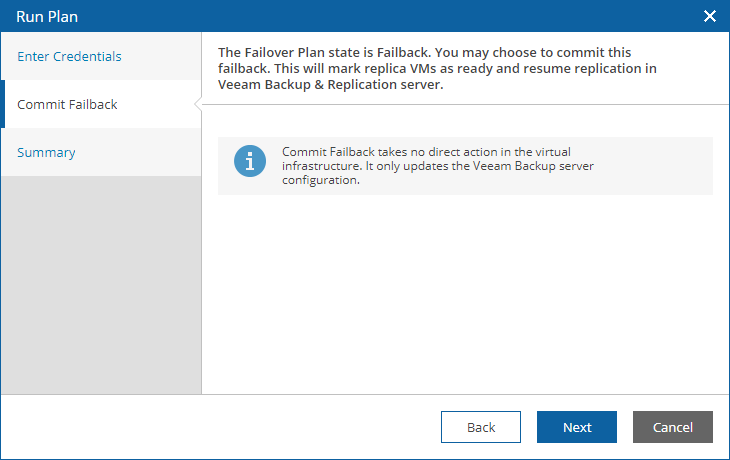Click the blank white area below the info box
The image size is (730, 460).
click(466, 294)
